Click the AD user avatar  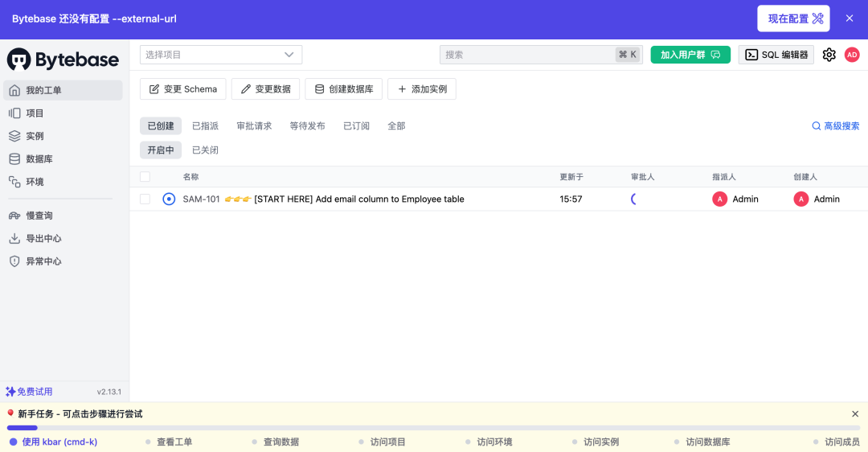(852, 55)
